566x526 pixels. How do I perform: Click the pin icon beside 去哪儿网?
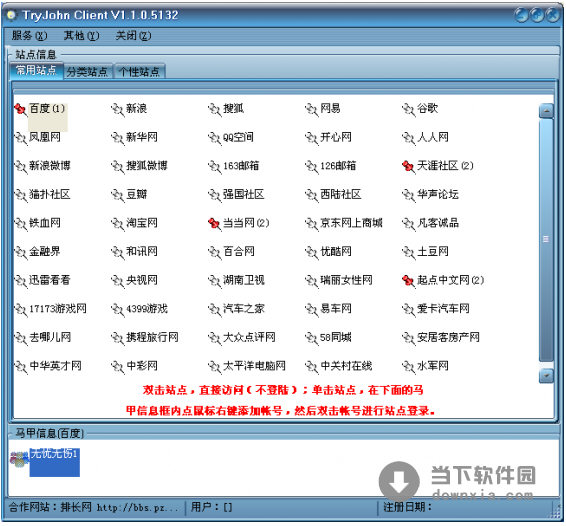20,338
